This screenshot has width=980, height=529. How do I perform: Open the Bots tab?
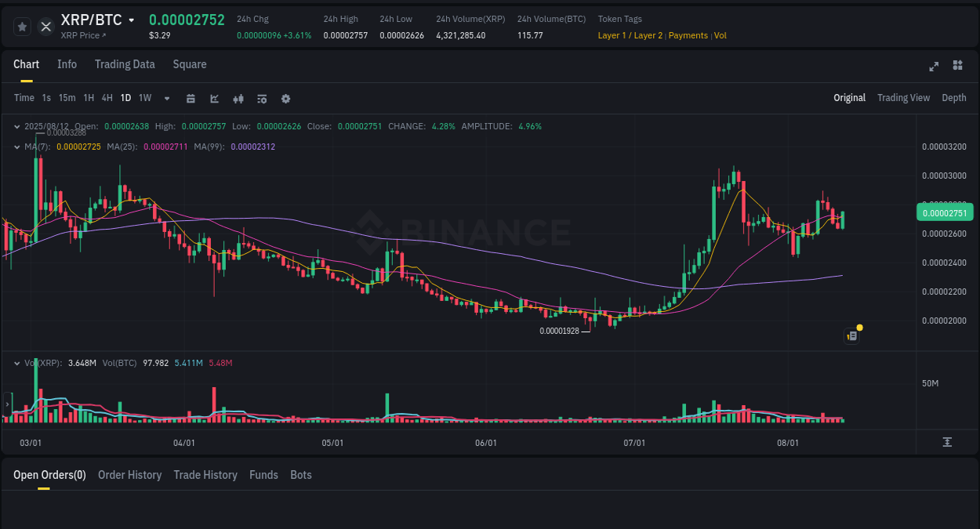point(301,475)
